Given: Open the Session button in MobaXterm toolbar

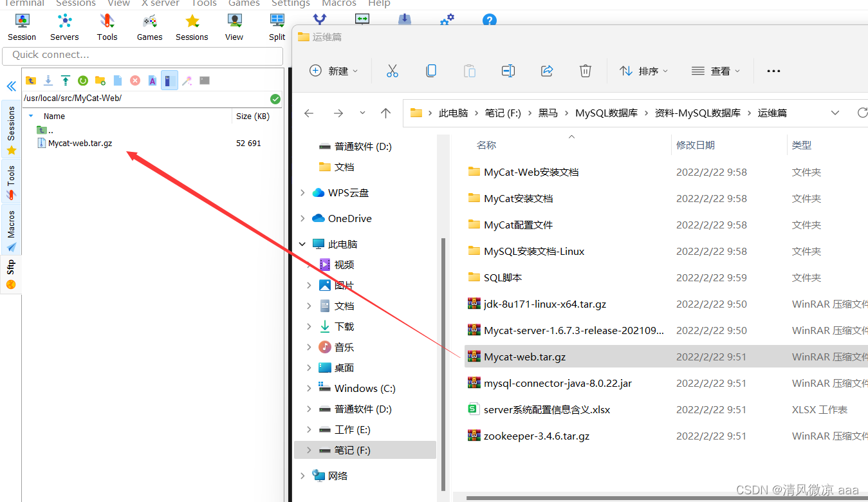Looking at the screenshot, I should 22,27.
